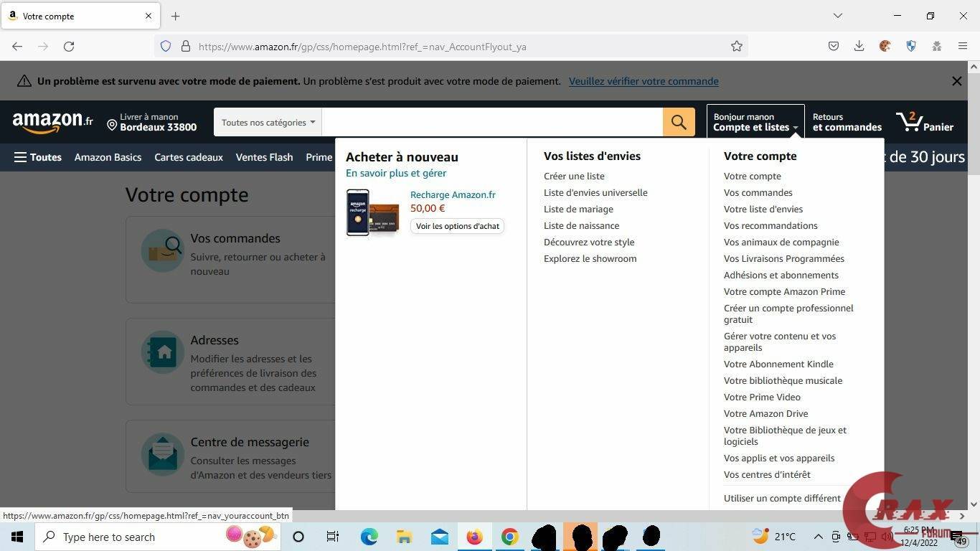Open Gérer votre contenu et vos appareils
Screen dimensions: 980x551
point(780,342)
